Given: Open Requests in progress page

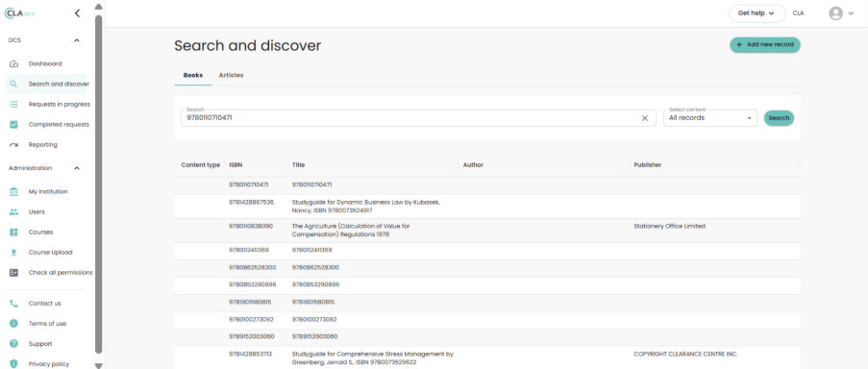Looking at the screenshot, I should [x=60, y=105].
